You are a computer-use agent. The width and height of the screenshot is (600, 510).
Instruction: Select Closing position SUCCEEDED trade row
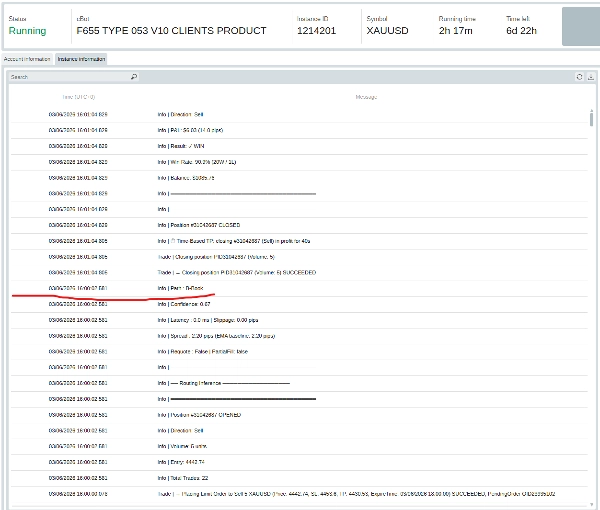(x=299, y=273)
